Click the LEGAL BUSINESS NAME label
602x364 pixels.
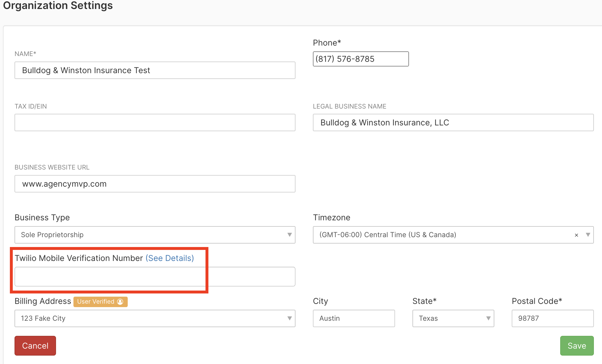(349, 106)
